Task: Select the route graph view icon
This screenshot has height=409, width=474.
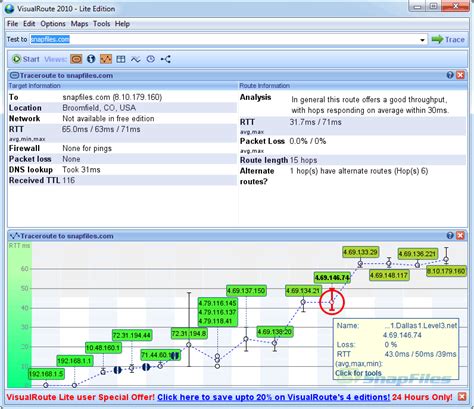Action: click(x=106, y=59)
